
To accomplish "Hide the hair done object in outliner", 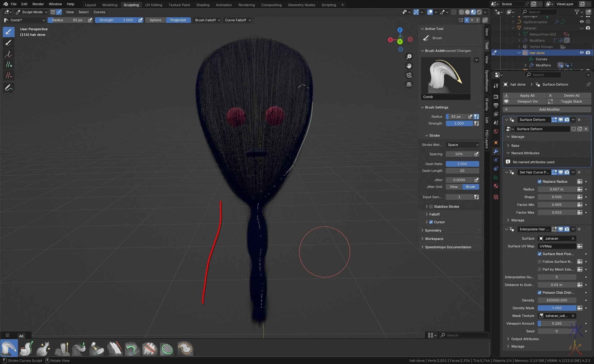I will click(581, 53).
